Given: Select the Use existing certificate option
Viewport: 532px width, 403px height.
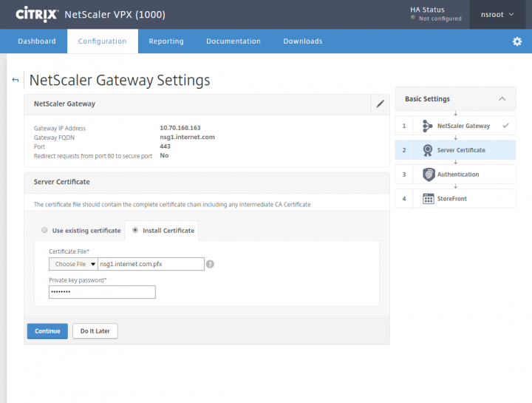Looking at the screenshot, I should coord(45,231).
